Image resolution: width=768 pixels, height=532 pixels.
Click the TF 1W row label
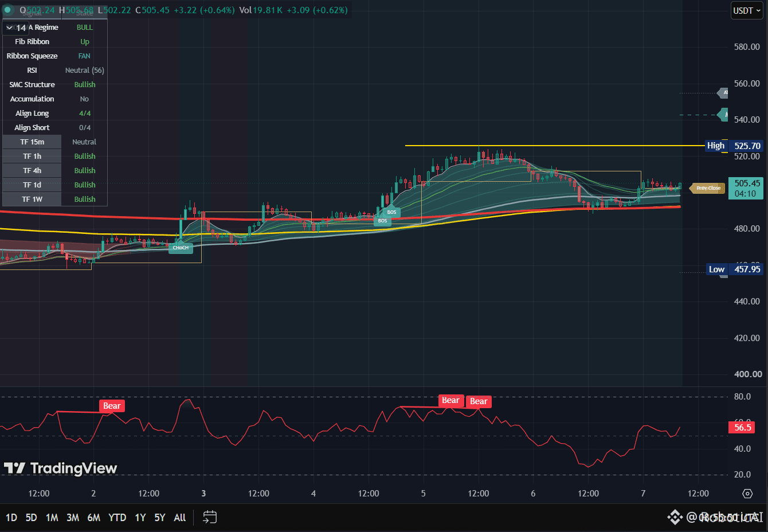click(x=32, y=199)
